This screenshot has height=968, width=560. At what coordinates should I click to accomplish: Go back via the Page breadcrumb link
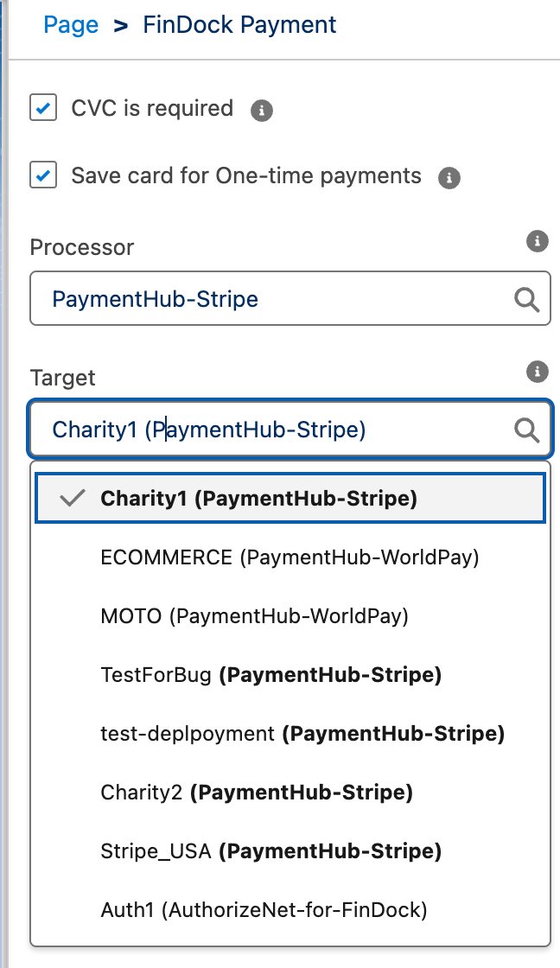71,25
